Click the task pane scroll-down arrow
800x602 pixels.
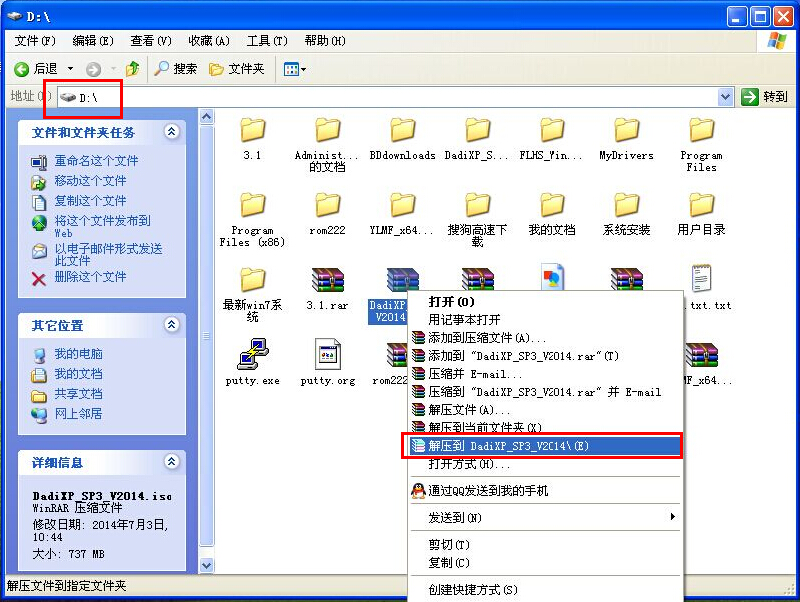[206, 565]
